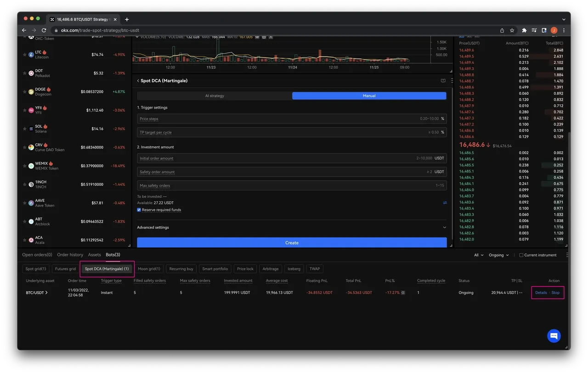The width and height of the screenshot is (588, 373).
Task: Click the star beside SOL Solana
Action: pyautogui.click(x=25, y=129)
